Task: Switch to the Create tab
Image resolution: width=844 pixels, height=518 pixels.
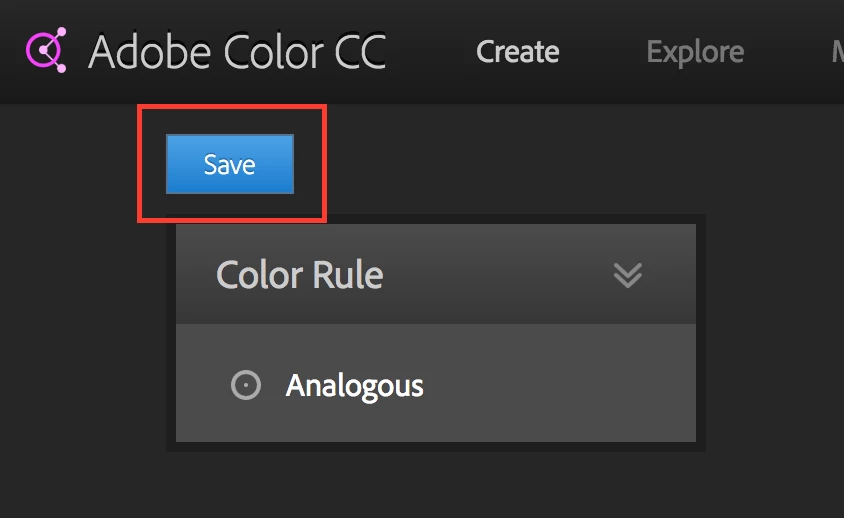Action: click(x=517, y=52)
